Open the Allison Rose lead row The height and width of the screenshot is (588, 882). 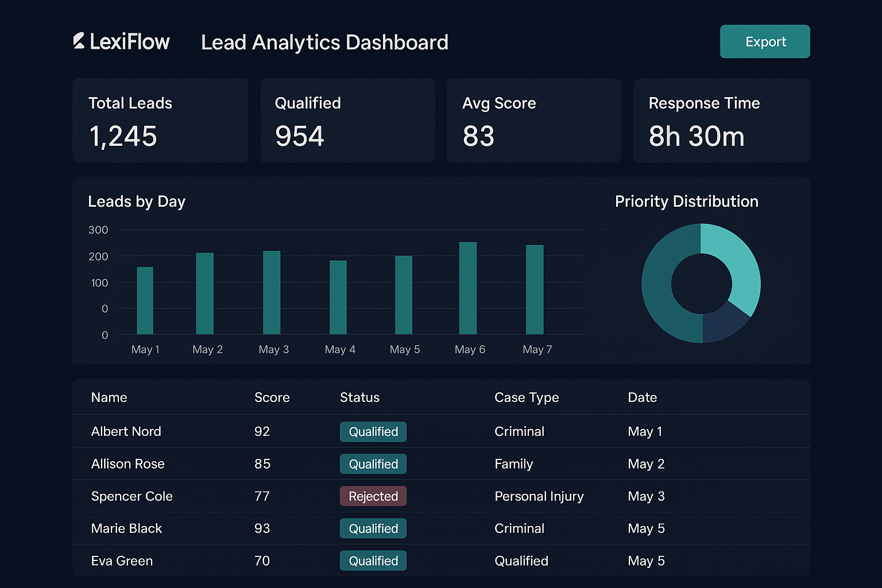coord(441,463)
